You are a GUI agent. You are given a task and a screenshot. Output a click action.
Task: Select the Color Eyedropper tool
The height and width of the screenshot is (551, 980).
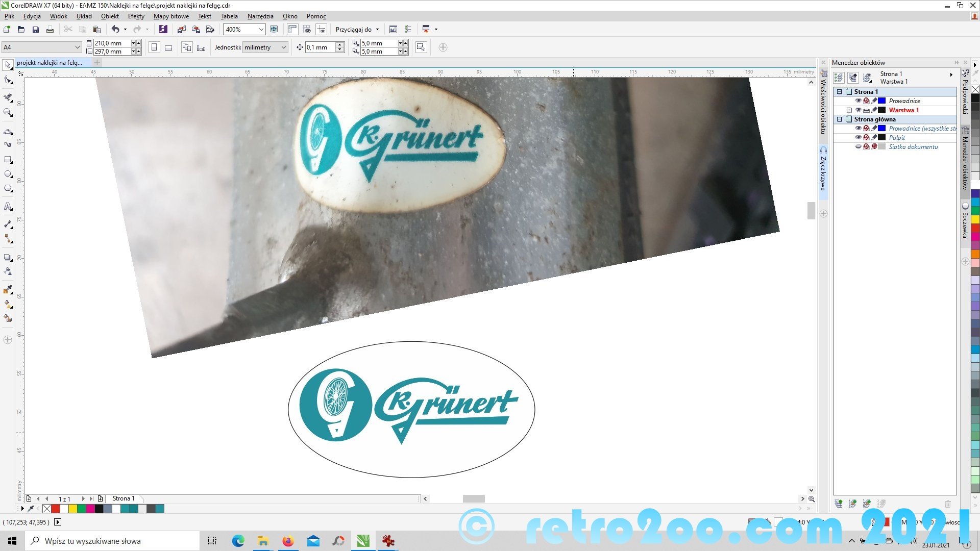point(8,290)
